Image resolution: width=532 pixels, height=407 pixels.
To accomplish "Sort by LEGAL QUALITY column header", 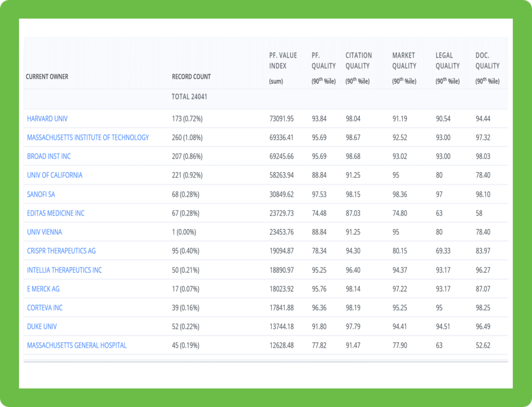I will point(448,61).
